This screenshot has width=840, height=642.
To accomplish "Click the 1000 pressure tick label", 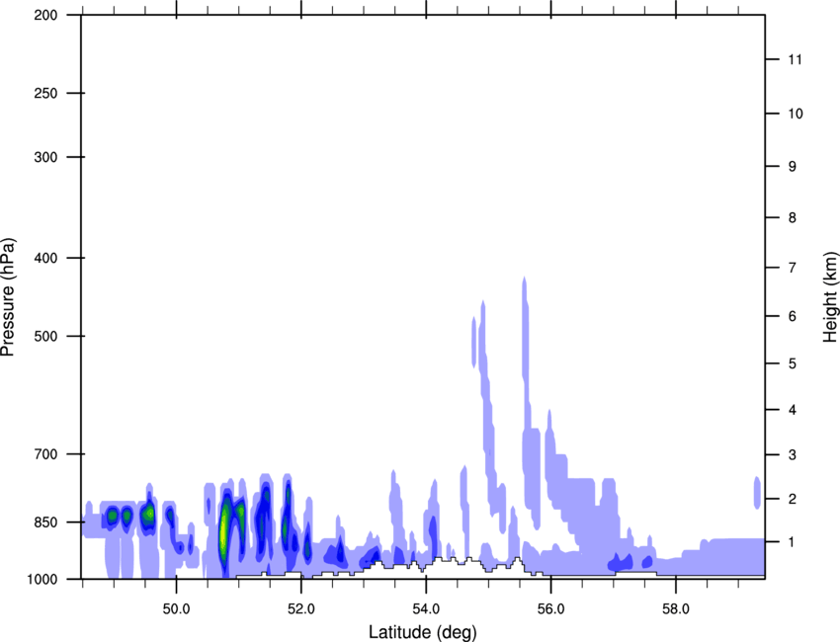I will click(x=42, y=579).
